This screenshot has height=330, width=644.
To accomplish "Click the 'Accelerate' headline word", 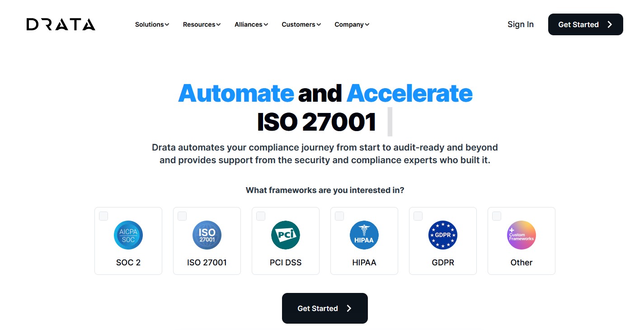I will click(x=409, y=94).
